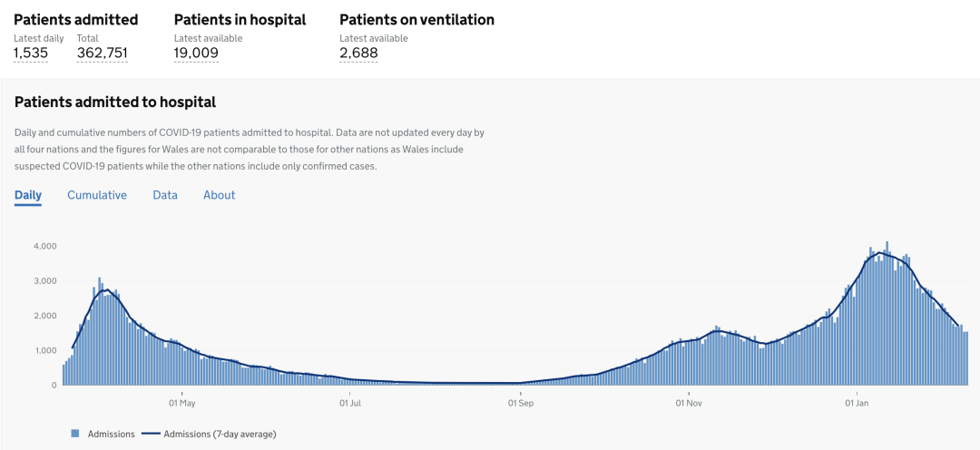Show the Data tab
The image size is (980, 450).
tap(165, 195)
